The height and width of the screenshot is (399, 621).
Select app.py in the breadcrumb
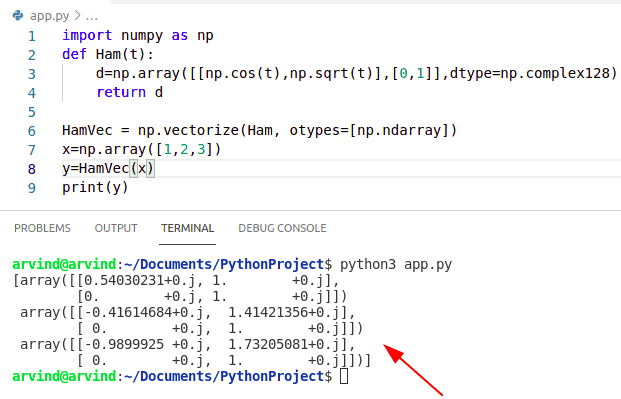coord(49,15)
